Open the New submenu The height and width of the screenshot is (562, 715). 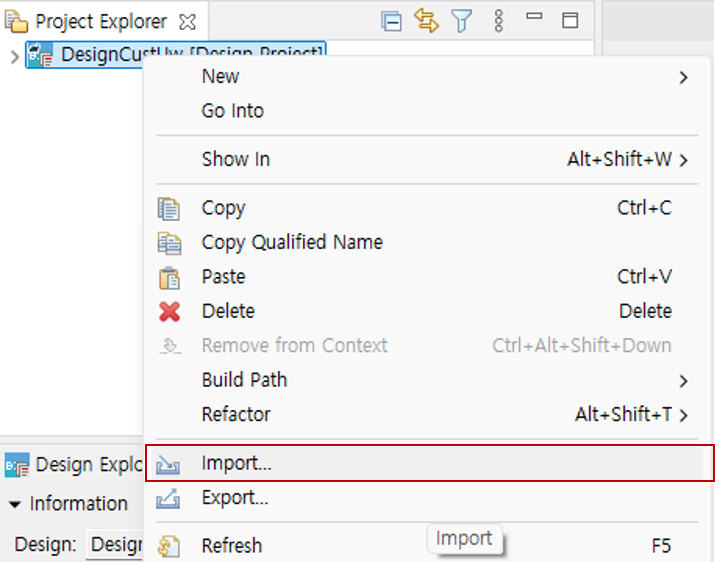click(220, 76)
